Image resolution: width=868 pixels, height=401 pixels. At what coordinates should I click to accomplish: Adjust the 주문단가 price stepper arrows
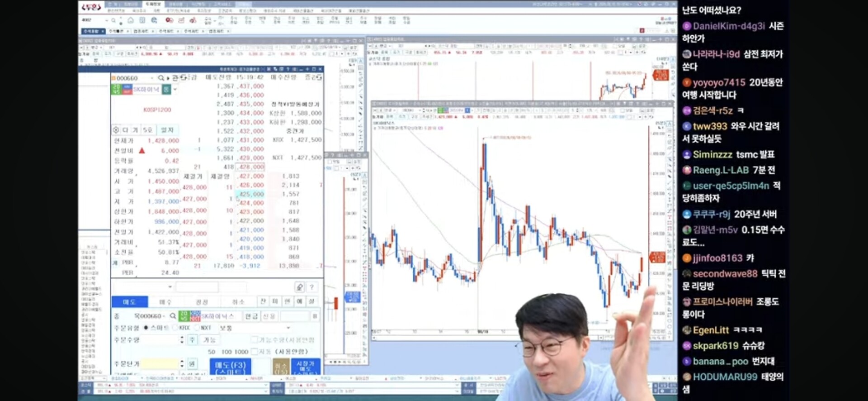point(182,363)
